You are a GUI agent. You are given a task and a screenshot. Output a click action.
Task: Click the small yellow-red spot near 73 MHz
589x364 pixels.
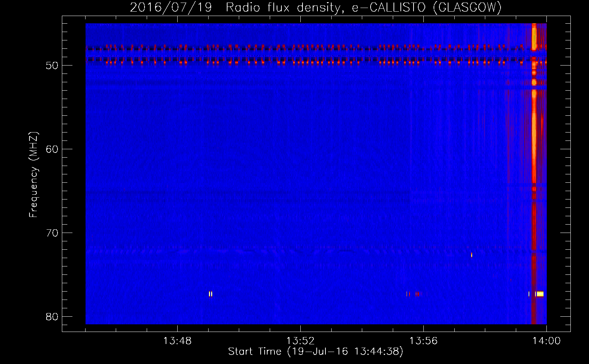(x=471, y=255)
